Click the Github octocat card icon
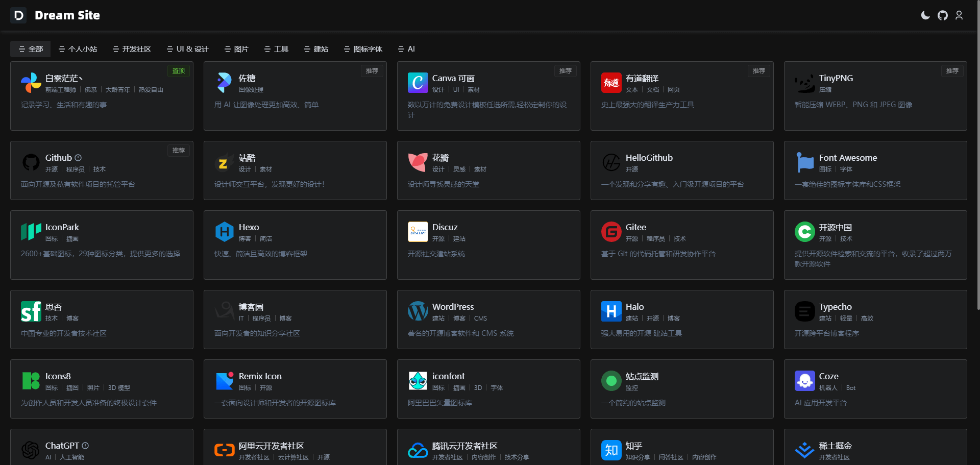This screenshot has height=465, width=980. (31, 162)
